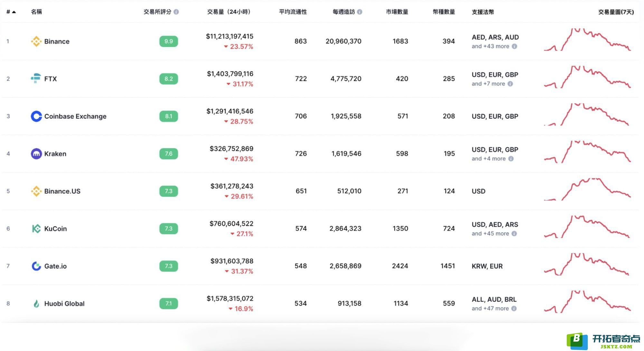This screenshot has width=644, height=351.
Task: View Gate.io 7-day volume chart
Action: point(586,264)
